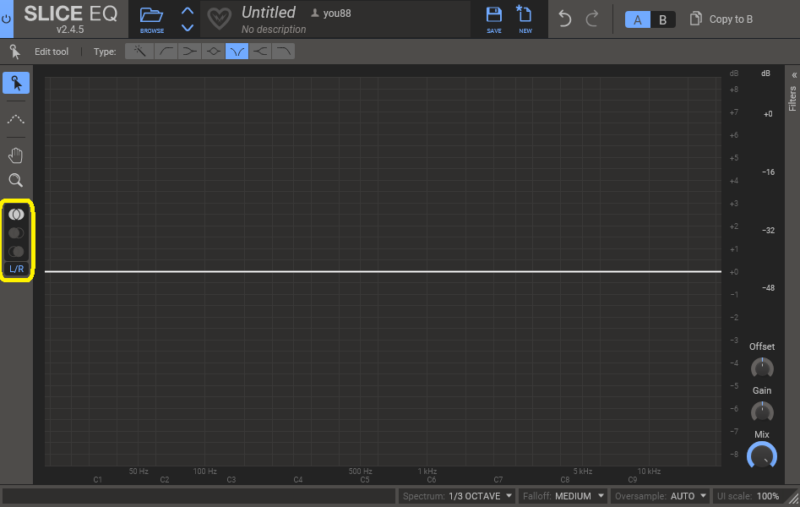This screenshot has height=507, width=800.
Task: Select the overlapping-circles stereo channel mode
Action: point(16,214)
